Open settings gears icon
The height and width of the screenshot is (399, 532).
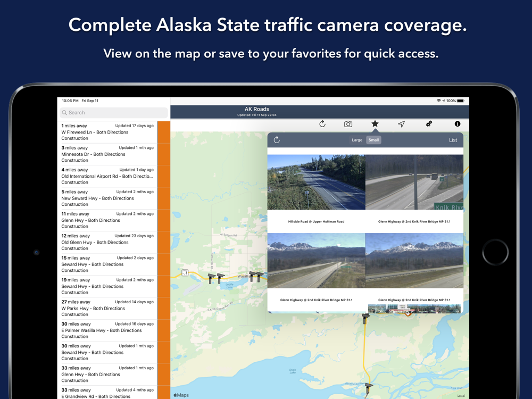429,124
